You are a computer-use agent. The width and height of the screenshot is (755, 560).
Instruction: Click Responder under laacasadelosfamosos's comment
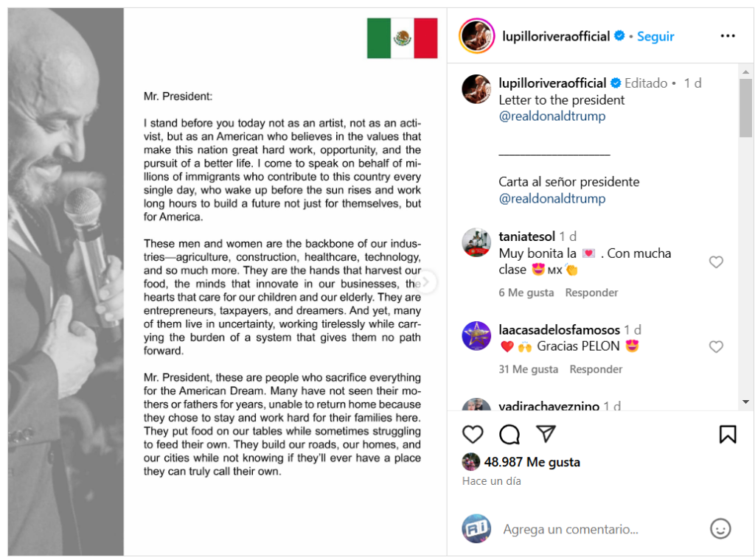pyautogui.click(x=596, y=369)
